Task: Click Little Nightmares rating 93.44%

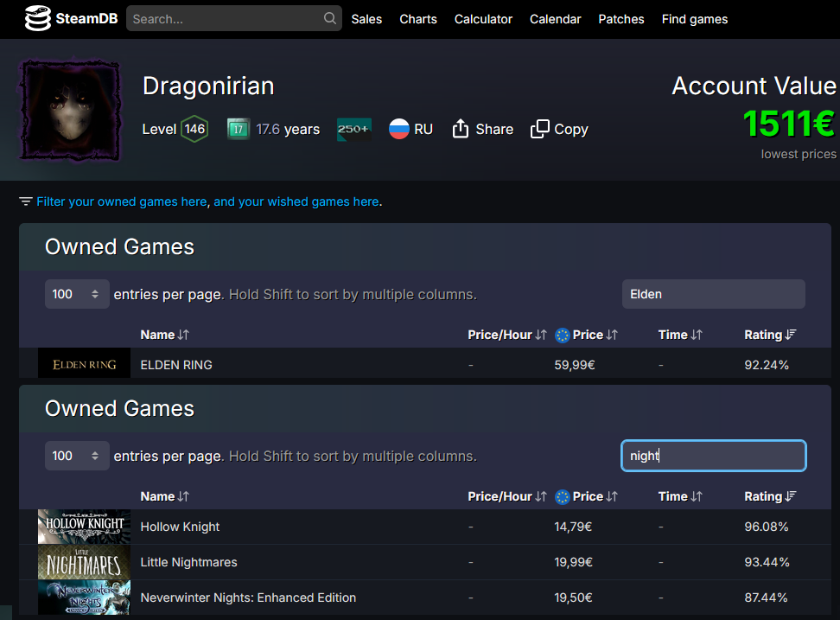Action: (767, 562)
